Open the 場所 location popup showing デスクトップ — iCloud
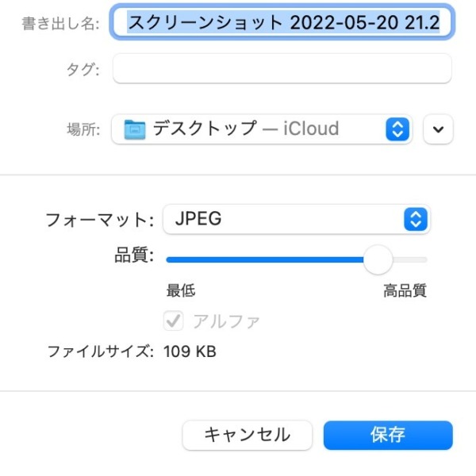 tap(262, 129)
